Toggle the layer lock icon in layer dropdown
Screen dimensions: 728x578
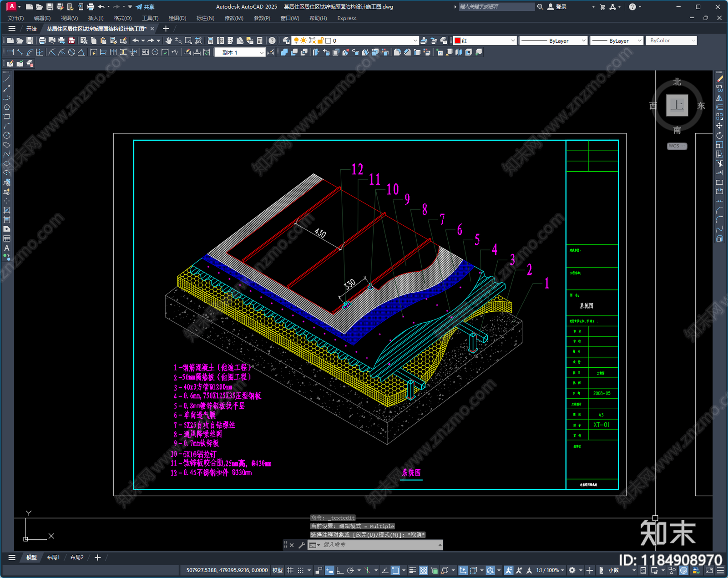point(320,41)
